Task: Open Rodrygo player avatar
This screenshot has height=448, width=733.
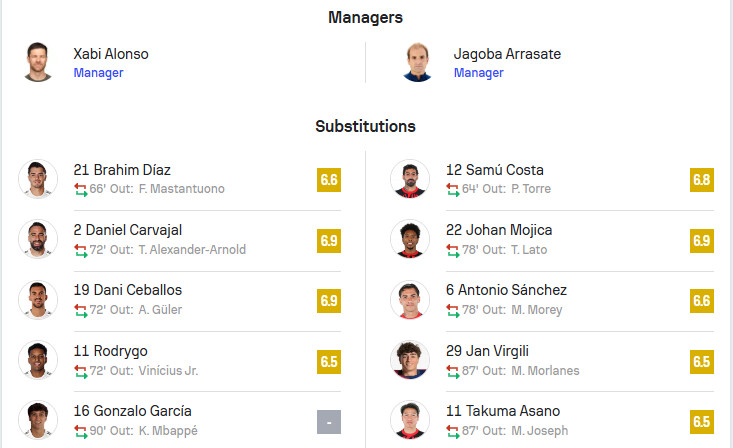Action: click(38, 359)
